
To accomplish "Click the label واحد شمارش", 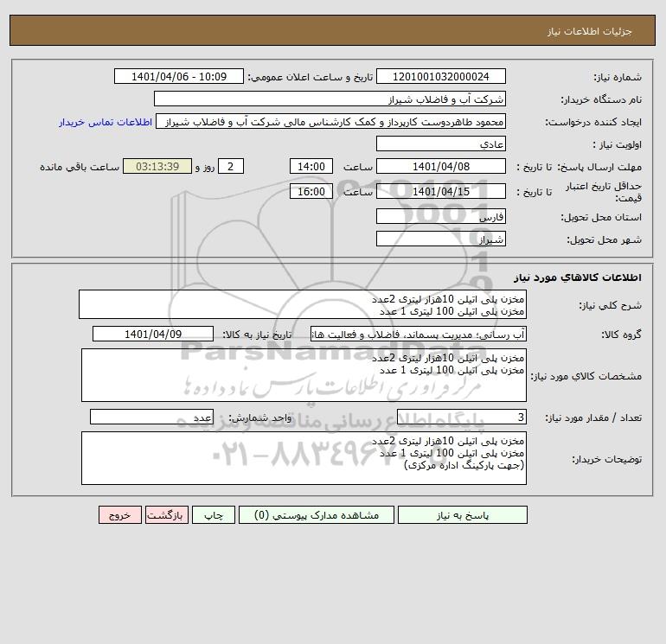I will coord(260,418).
